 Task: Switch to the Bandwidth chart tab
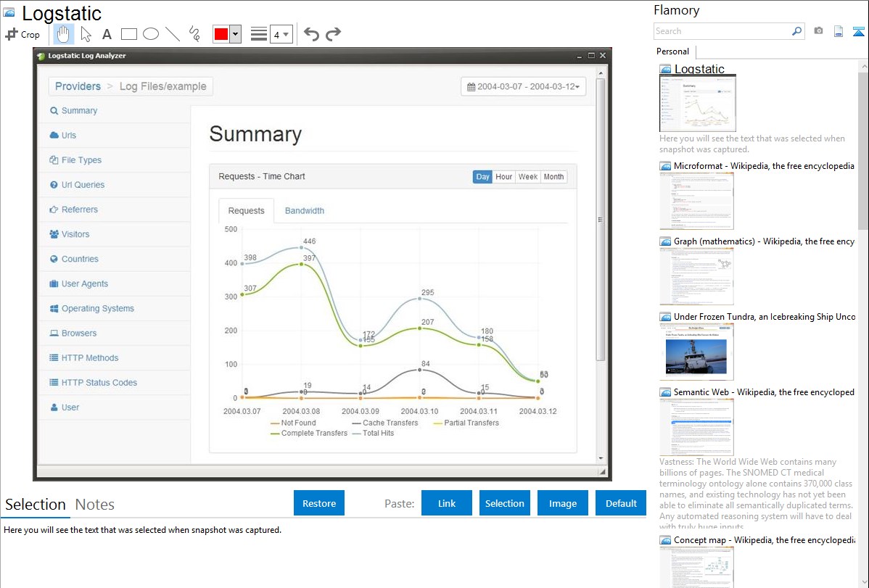[304, 210]
